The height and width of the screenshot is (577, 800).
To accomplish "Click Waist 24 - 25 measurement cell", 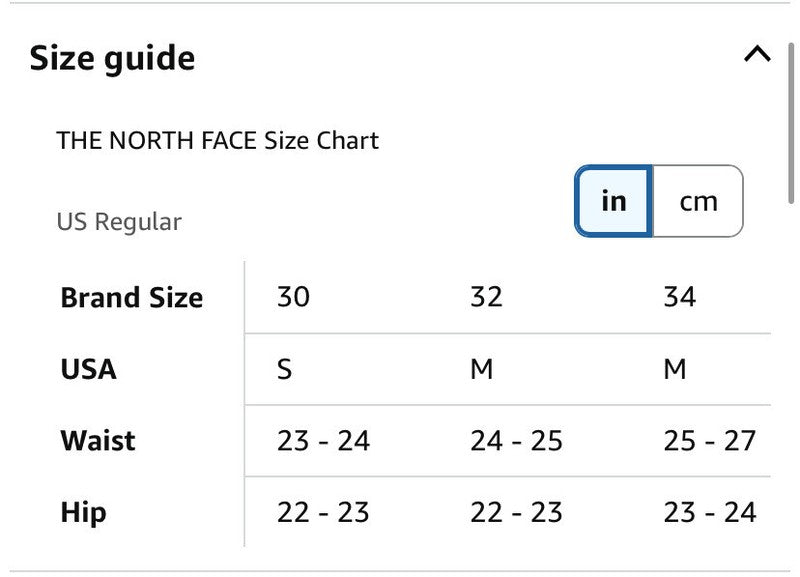I will pos(516,441).
